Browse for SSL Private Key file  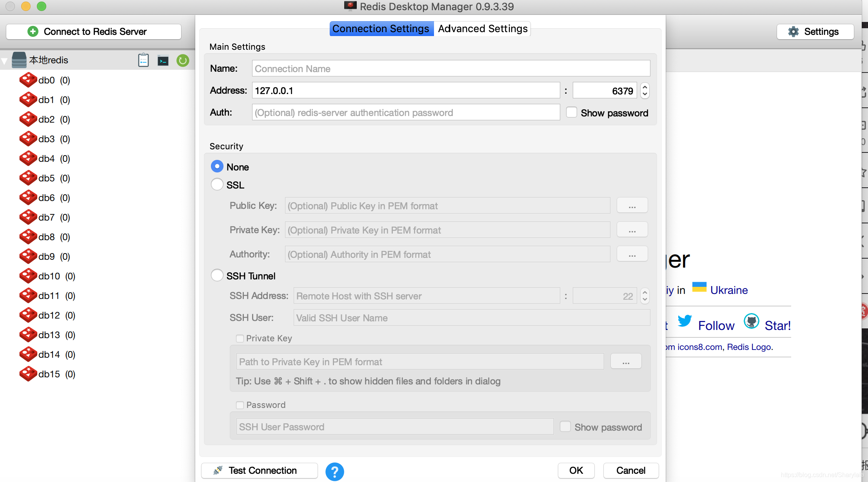pyautogui.click(x=632, y=230)
